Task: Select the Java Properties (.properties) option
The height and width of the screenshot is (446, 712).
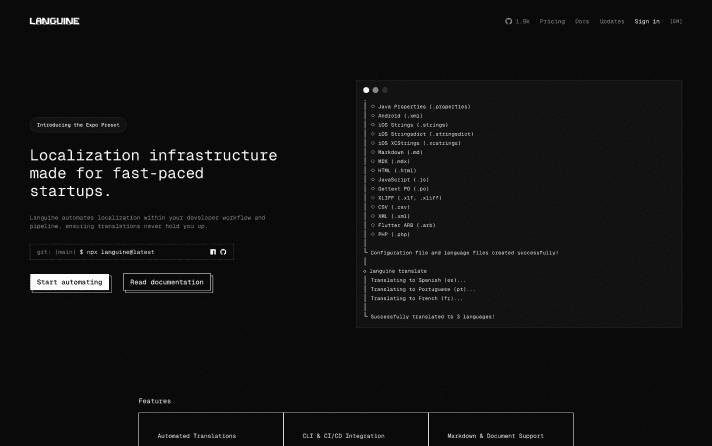Action: point(420,107)
